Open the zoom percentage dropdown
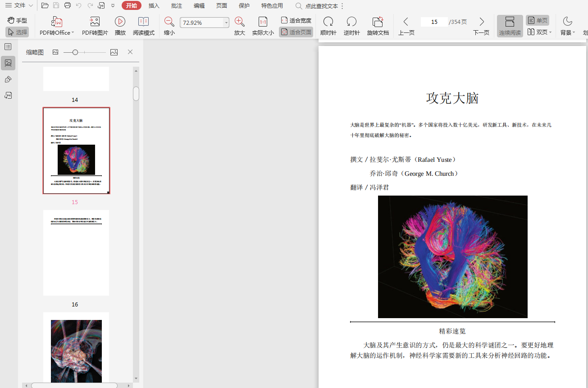 [x=226, y=23]
